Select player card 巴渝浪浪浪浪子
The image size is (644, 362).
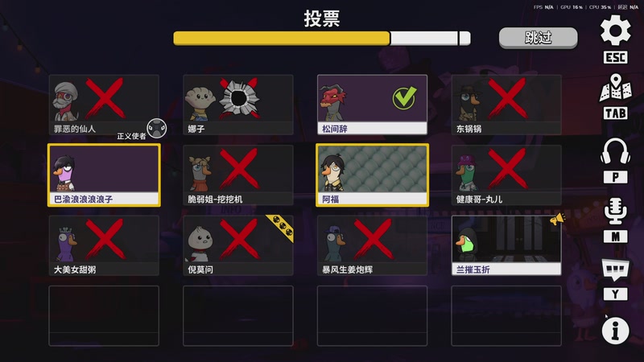104,175
